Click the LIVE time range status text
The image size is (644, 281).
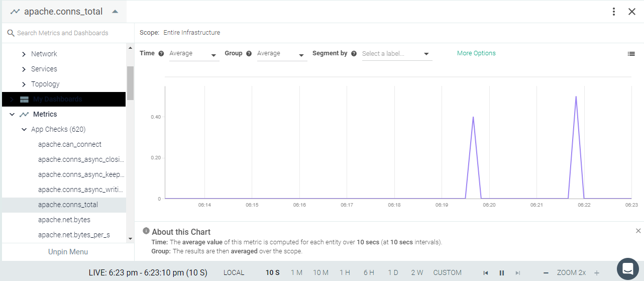(x=148, y=272)
